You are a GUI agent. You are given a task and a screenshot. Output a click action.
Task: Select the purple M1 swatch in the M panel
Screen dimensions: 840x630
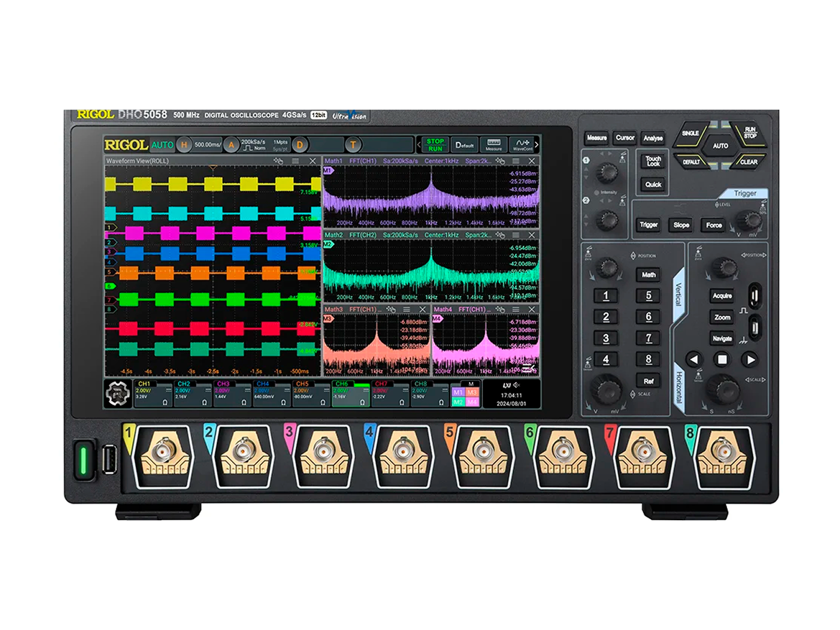coord(458,393)
